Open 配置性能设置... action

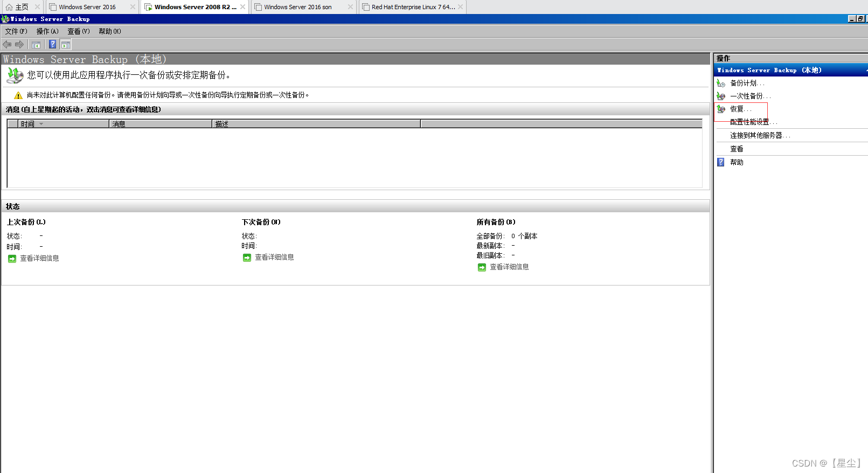click(x=754, y=122)
